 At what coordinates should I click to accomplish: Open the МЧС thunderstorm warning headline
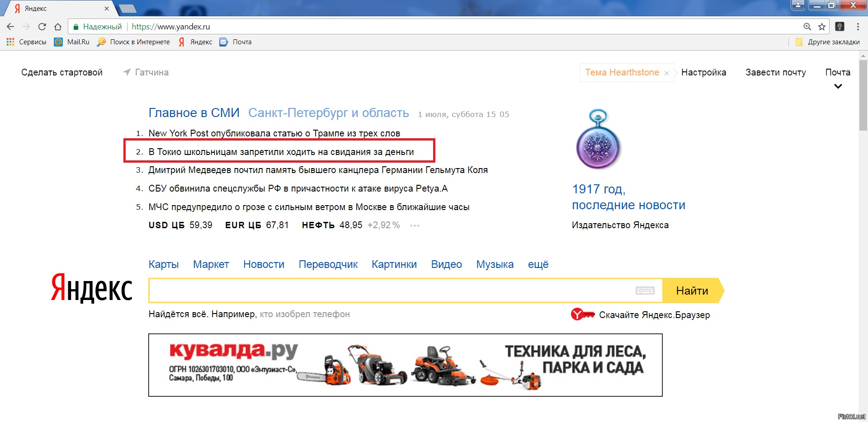click(309, 207)
